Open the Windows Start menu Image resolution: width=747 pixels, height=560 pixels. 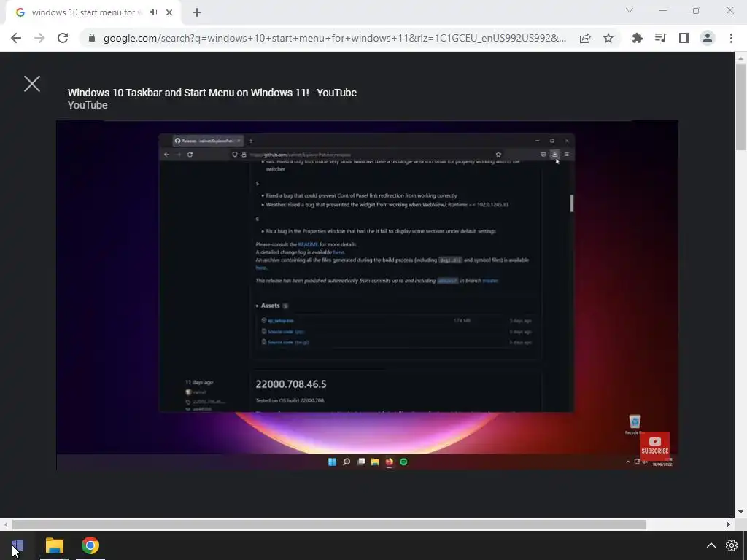[18, 545]
